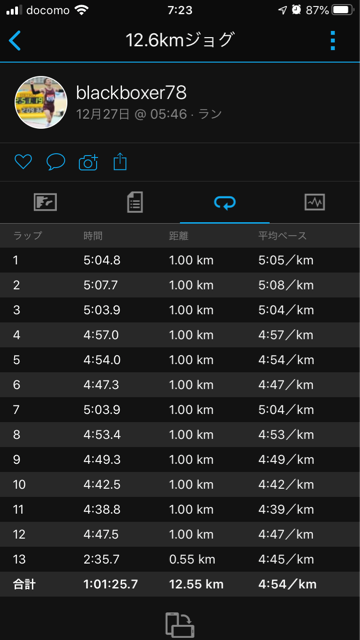Rotate to landscape view icon

[180, 624]
